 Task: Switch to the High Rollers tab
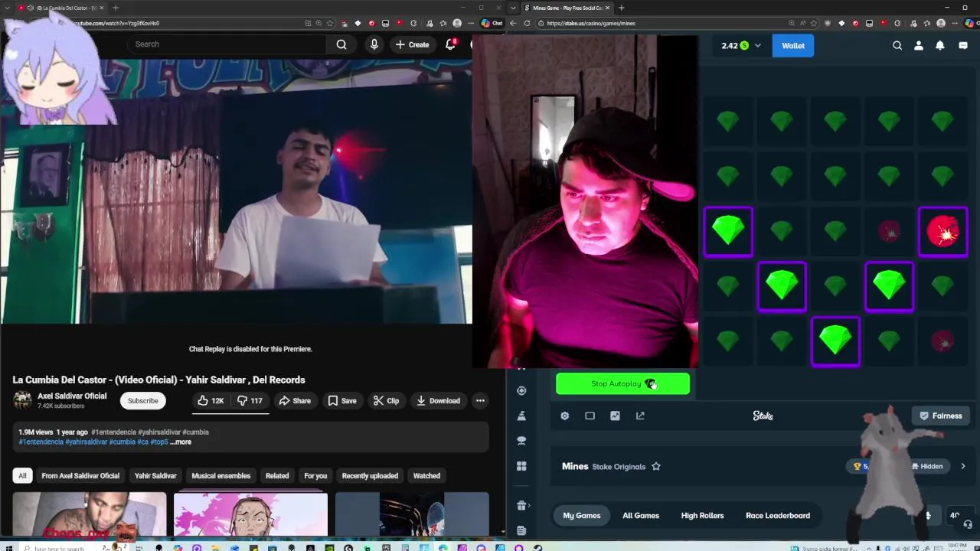click(x=702, y=515)
